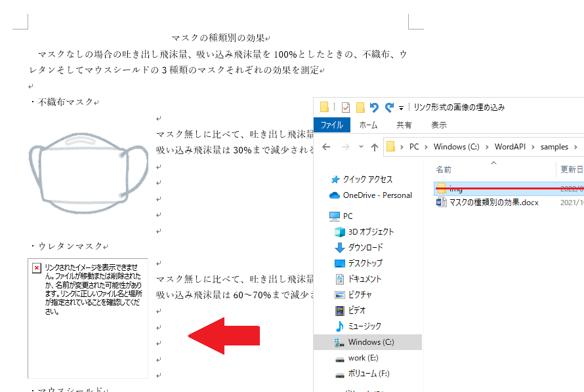Click the blue Undo arrow icon
584x392 pixels.
pyautogui.click(x=375, y=108)
